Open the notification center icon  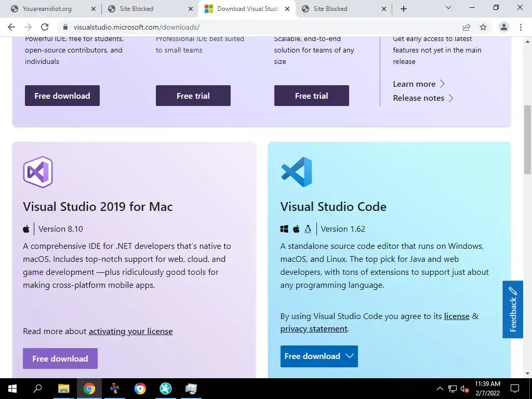(515, 389)
